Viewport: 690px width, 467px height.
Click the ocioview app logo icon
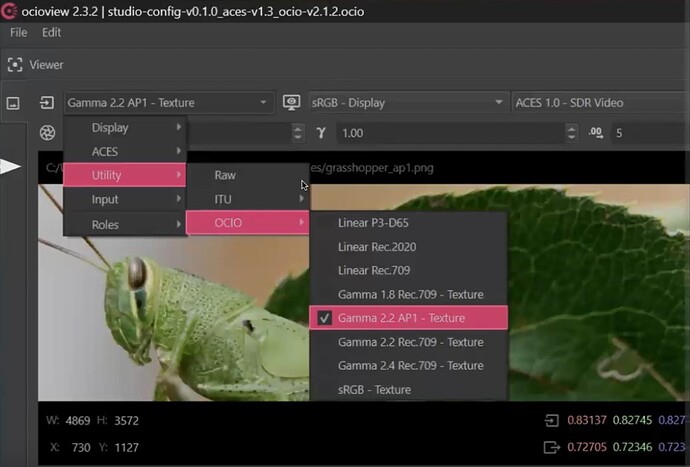(8, 11)
